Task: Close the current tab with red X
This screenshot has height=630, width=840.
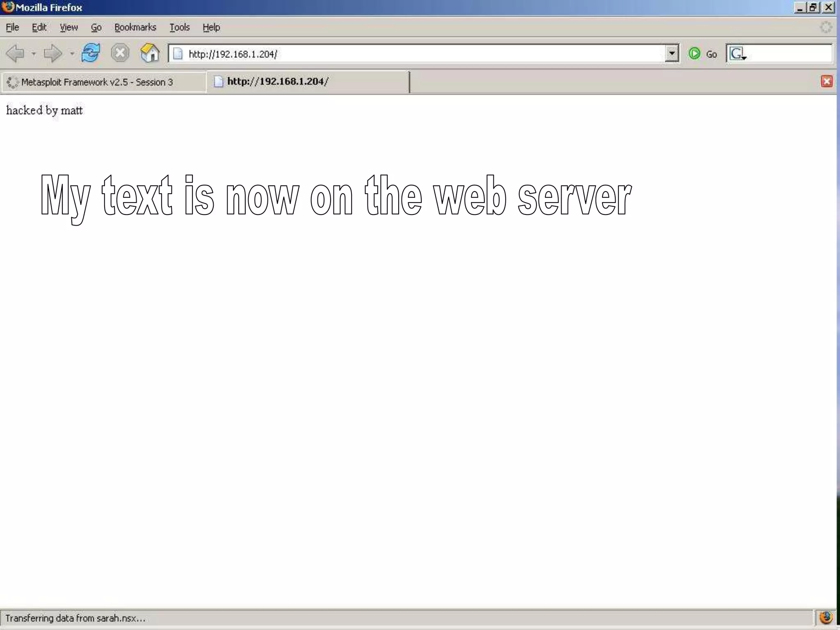Action: pos(826,81)
